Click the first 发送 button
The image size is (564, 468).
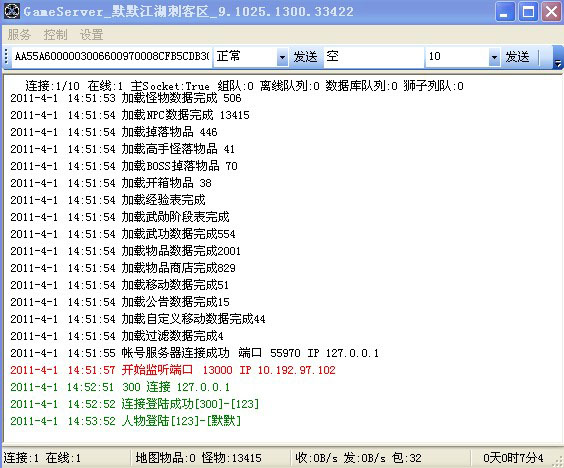305,56
